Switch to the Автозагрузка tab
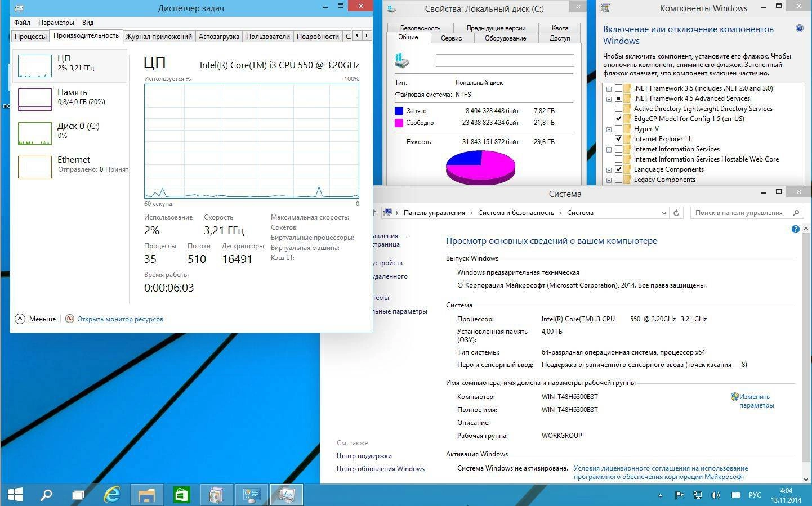812x506 pixels. 219,36
